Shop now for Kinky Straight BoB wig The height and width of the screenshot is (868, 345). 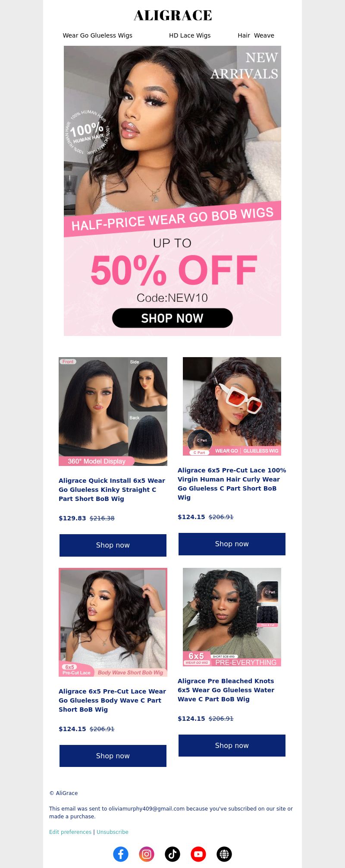point(113,545)
